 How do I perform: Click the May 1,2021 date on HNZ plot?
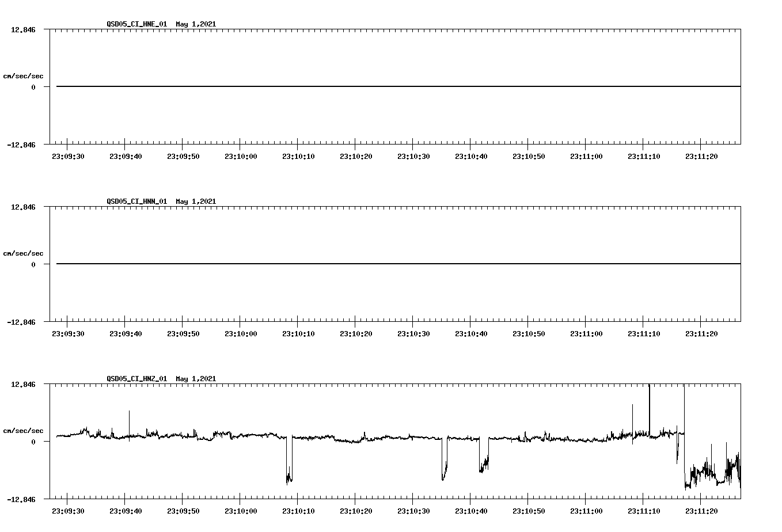click(196, 379)
